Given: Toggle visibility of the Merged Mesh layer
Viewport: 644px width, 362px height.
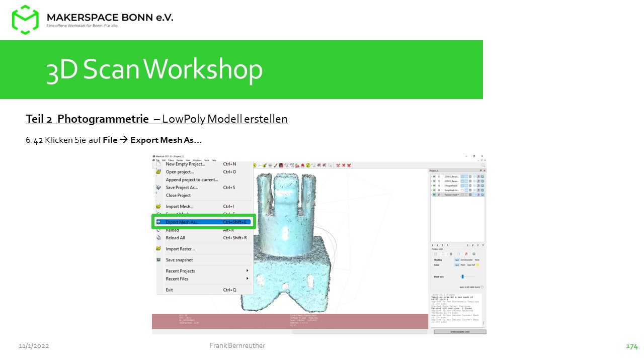Looking at the screenshot, I should click(434, 186).
